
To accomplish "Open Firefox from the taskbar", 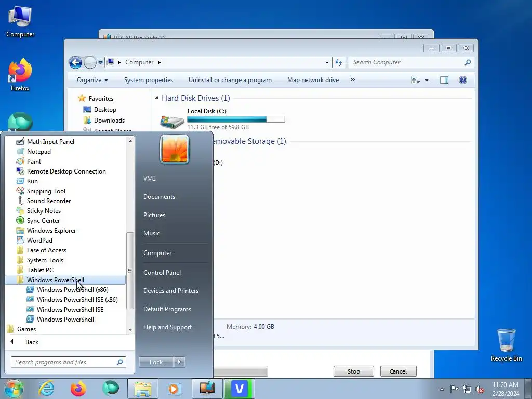I will click(78, 389).
